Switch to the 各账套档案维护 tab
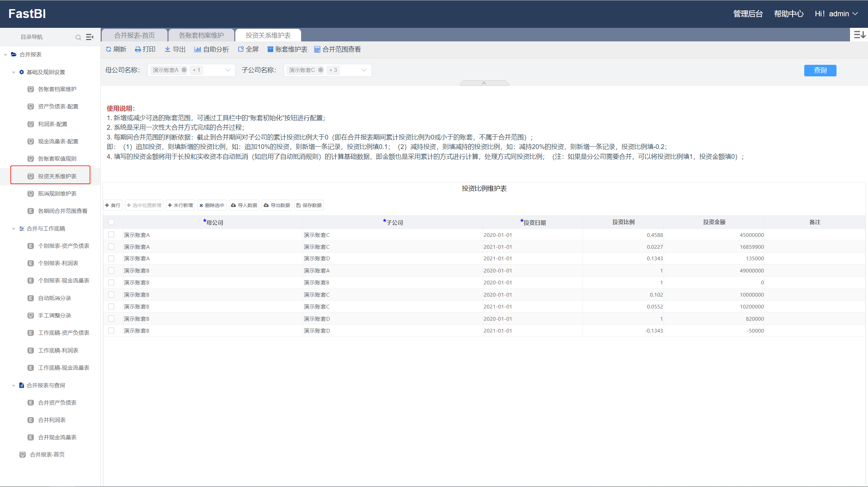 click(201, 35)
